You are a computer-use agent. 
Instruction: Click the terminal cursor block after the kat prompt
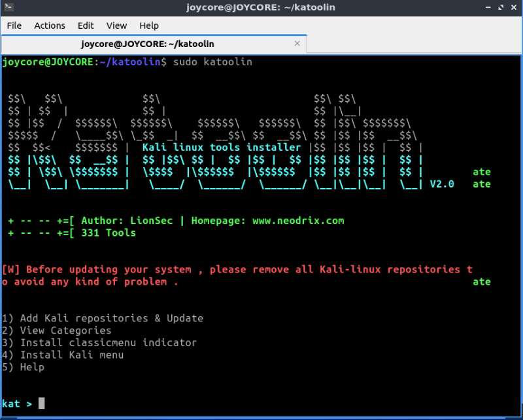tap(41, 403)
